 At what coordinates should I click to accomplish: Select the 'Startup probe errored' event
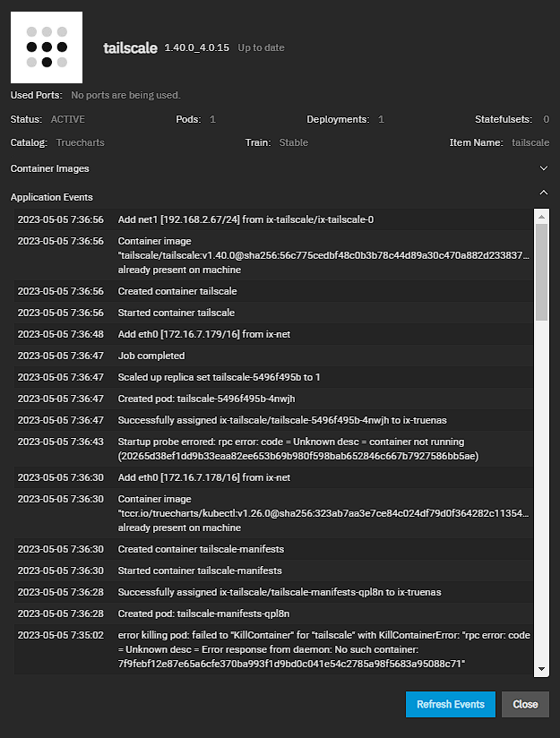[273, 449]
